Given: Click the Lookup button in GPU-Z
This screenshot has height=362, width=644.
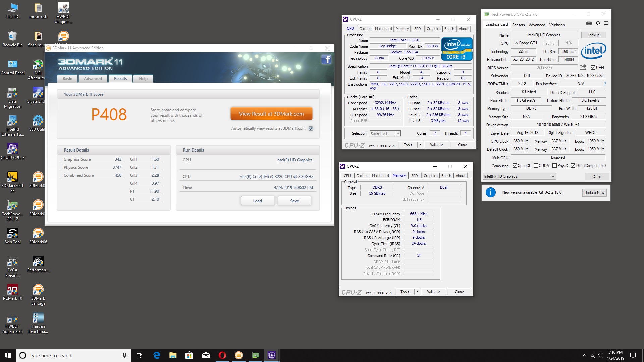Looking at the screenshot, I should [x=593, y=35].
